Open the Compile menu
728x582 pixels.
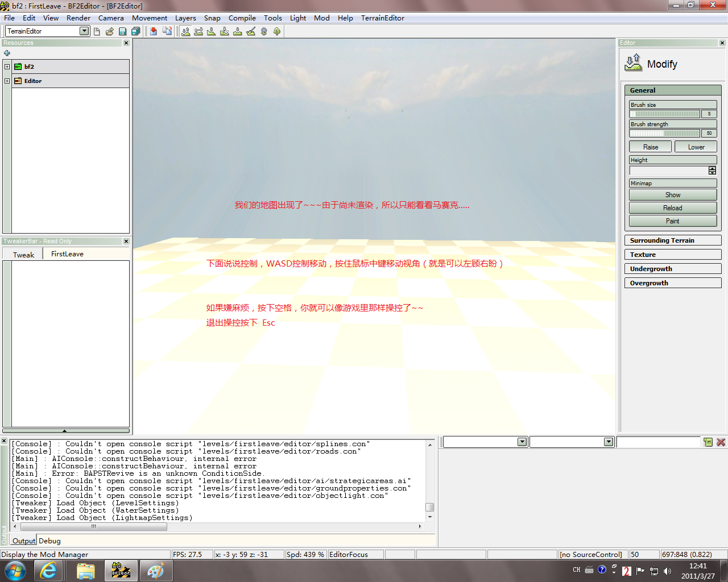(x=242, y=18)
